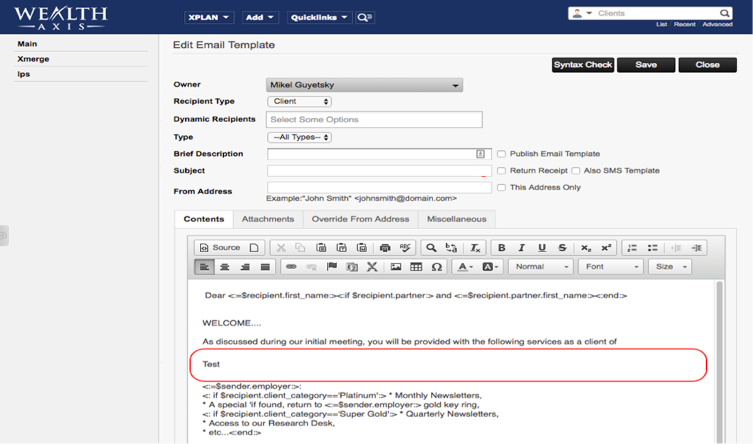Image resolution: width=753 pixels, height=444 pixels.
Task: Insert a table
Action: (x=416, y=267)
